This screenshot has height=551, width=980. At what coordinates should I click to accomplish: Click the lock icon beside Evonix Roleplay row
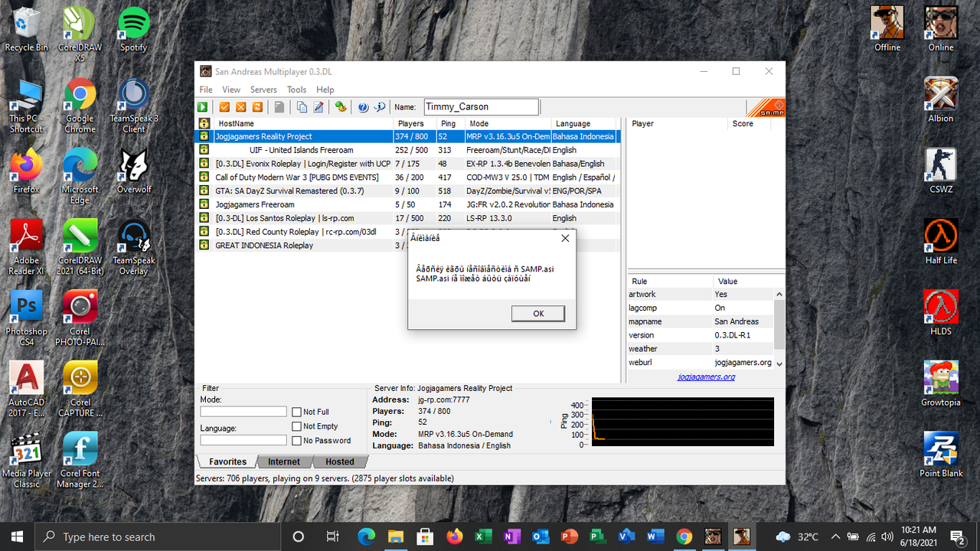click(204, 164)
